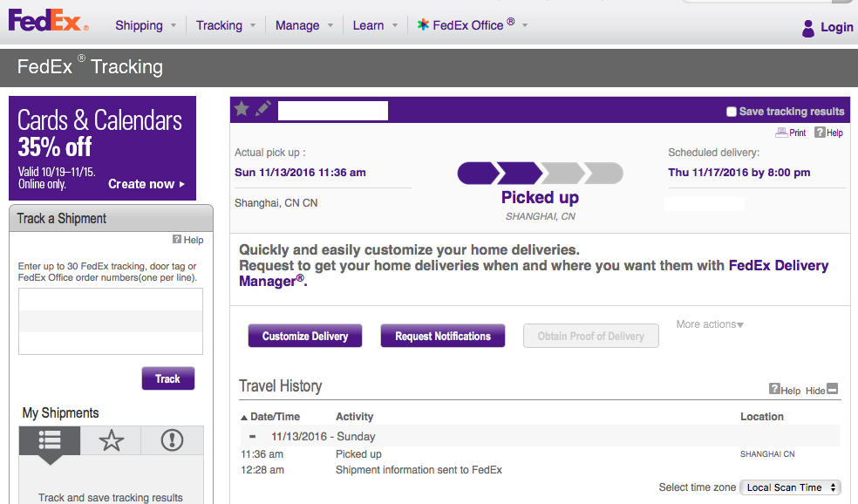Open the Manage menu
The width and height of the screenshot is (858, 504).
click(x=297, y=25)
